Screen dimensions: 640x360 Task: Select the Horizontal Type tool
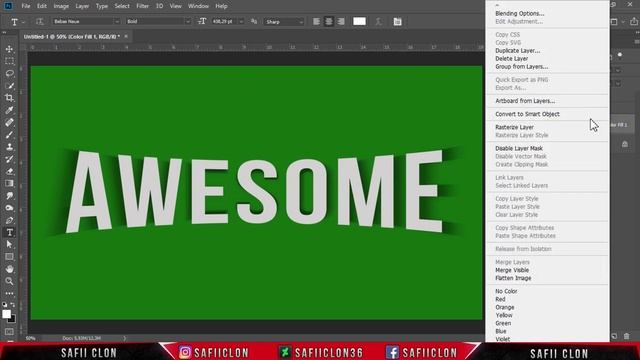tap(9, 232)
